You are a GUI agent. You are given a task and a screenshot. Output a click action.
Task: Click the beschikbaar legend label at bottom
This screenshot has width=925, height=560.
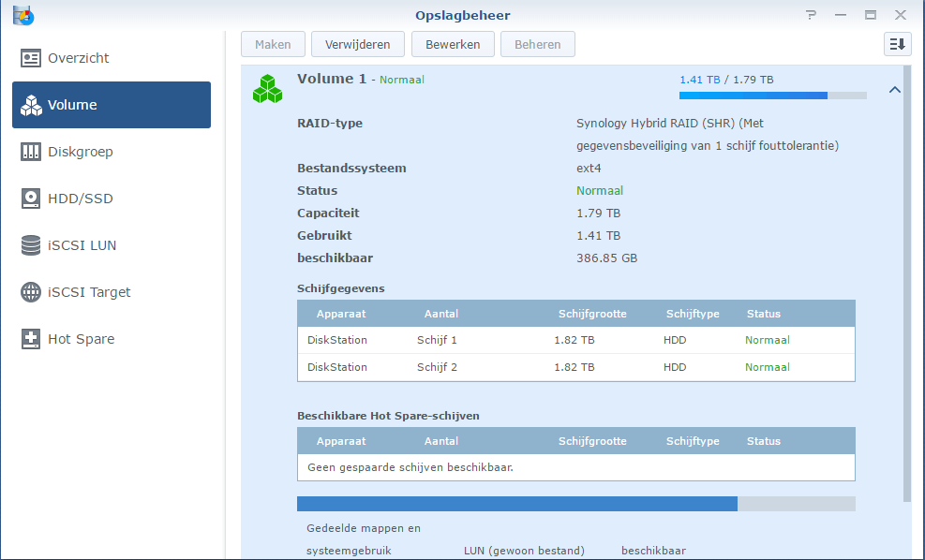coord(653,551)
